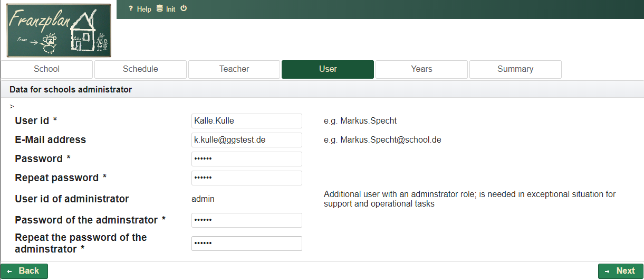
Task: Click the Init database icon
Action: click(x=160, y=9)
